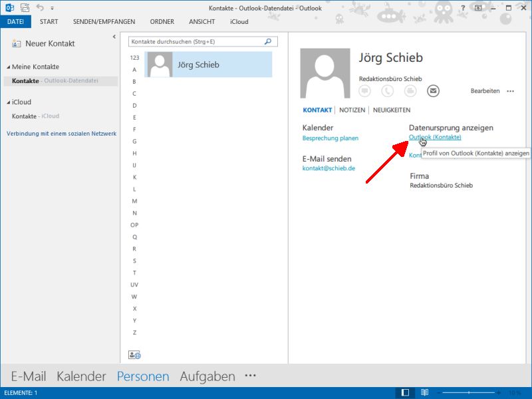Jump to contacts starting with D
Image resolution: width=532 pixels, height=399 pixels.
tap(134, 106)
